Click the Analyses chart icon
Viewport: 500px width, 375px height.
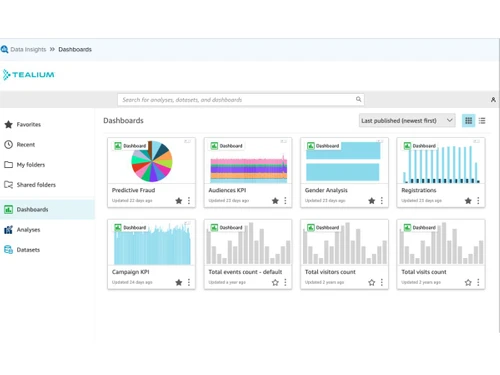click(8, 230)
